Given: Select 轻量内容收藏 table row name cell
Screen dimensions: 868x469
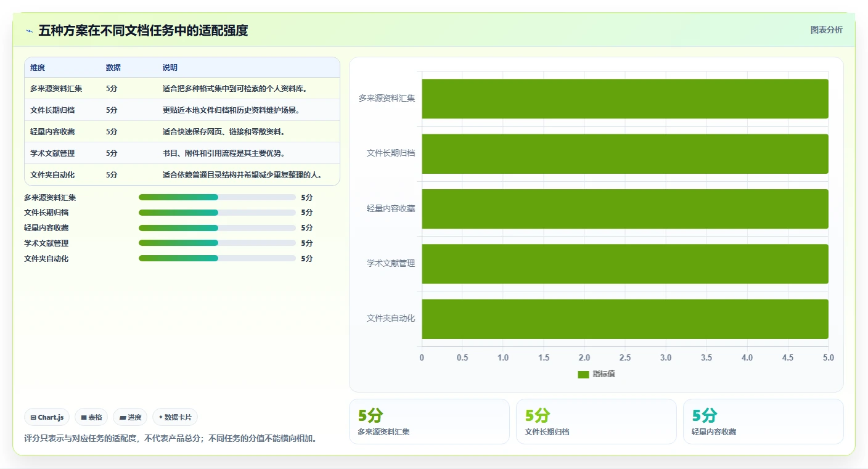Looking at the screenshot, I should [x=52, y=132].
